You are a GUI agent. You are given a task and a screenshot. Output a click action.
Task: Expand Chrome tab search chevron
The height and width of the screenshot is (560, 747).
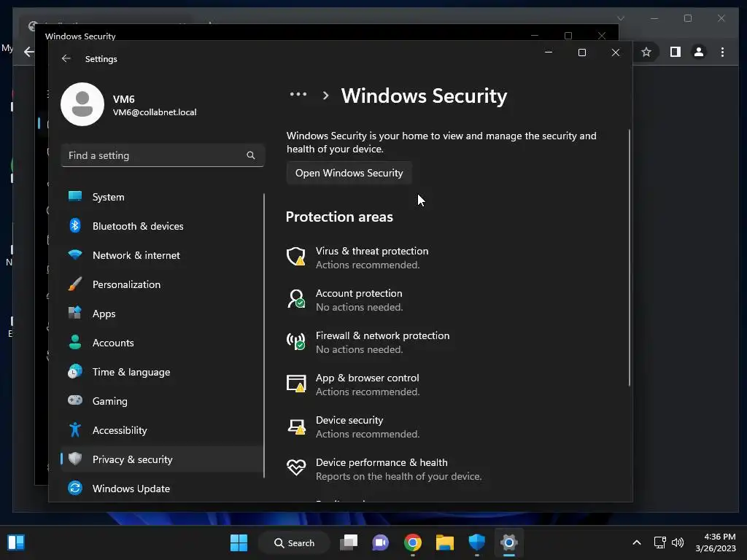620,18
